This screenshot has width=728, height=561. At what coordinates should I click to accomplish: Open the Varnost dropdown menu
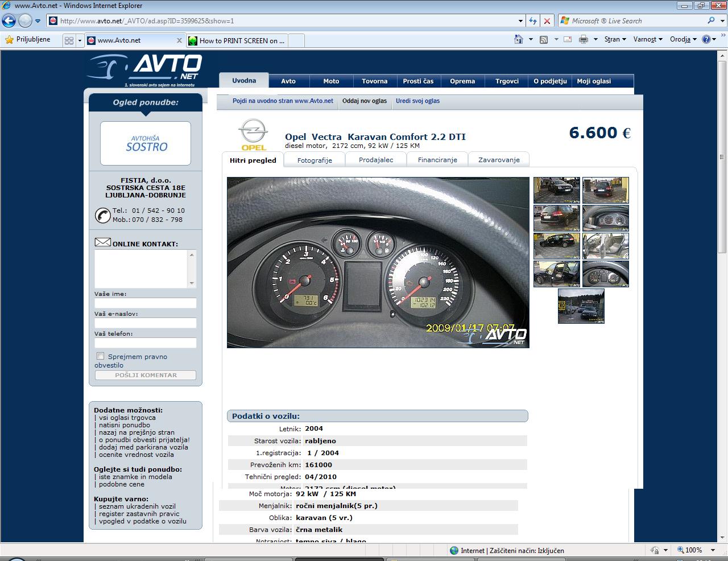tap(648, 39)
